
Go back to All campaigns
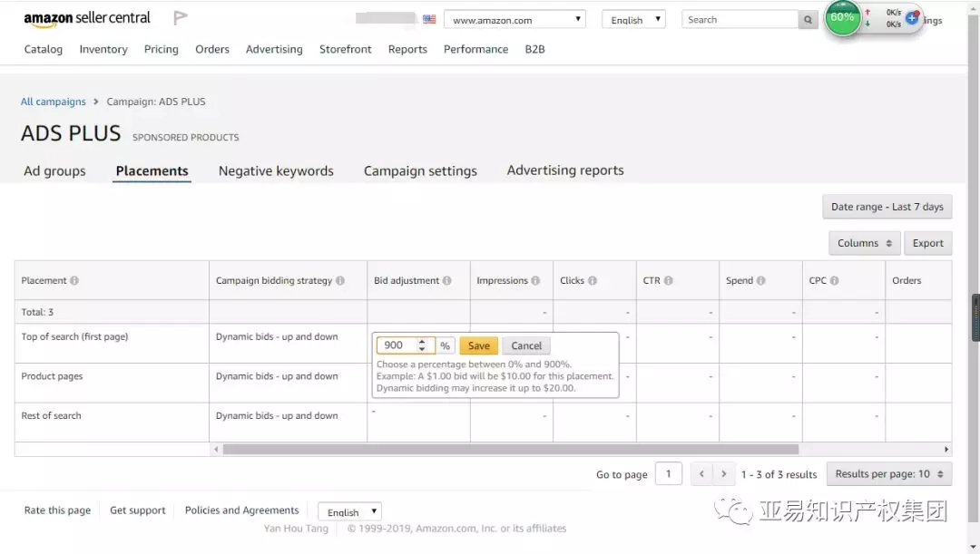coord(54,102)
